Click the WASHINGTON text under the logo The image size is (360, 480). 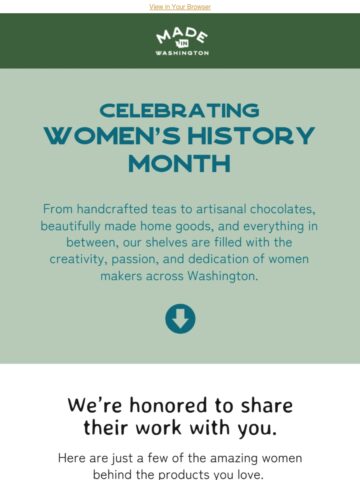(x=182, y=53)
